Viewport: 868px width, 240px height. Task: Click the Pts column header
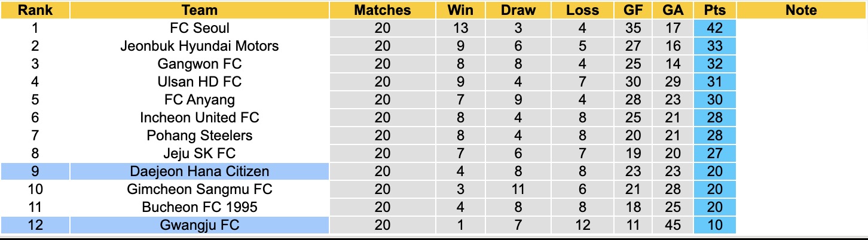(714, 10)
